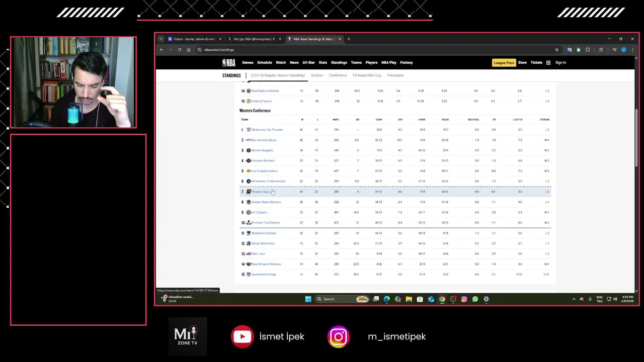
Task: Select 2025-26 Regular Season Standings tab
Action: point(278,75)
